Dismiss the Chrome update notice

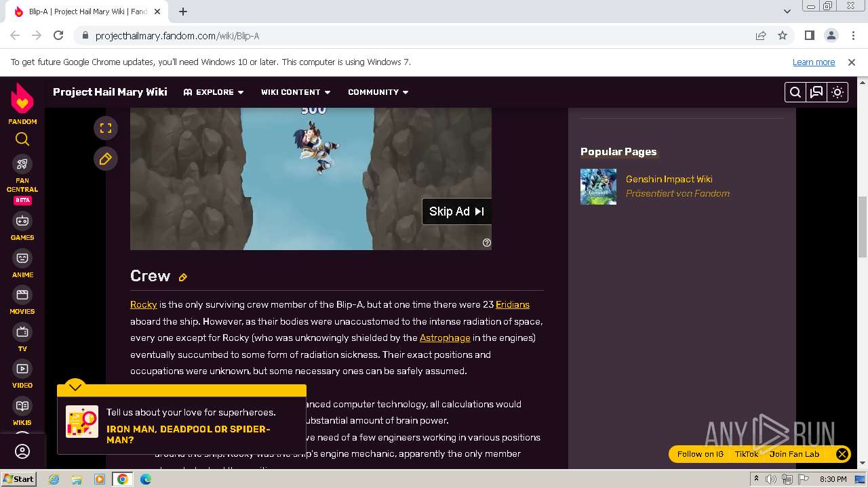coord(852,62)
